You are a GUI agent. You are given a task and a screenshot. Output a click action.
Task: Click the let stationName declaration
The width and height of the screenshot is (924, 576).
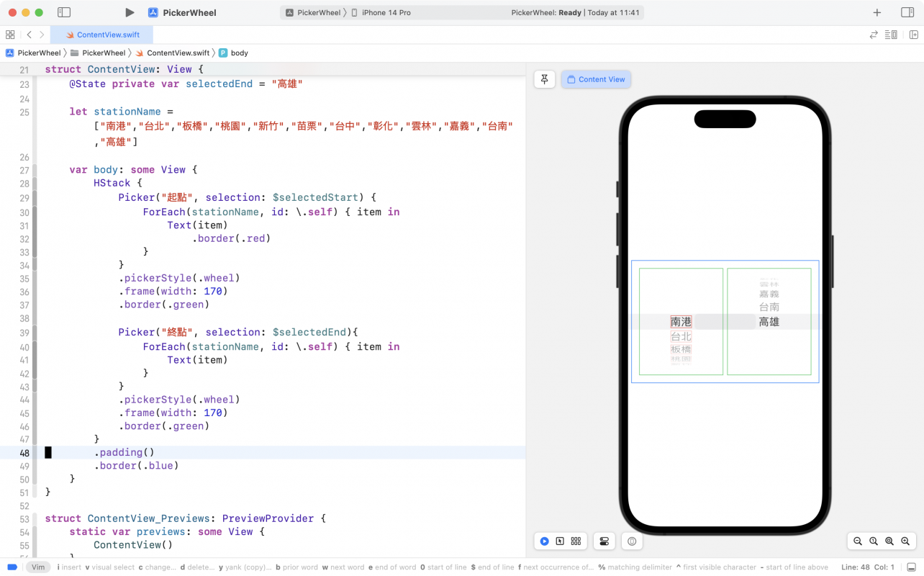pyautogui.click(x=122, y=112)
